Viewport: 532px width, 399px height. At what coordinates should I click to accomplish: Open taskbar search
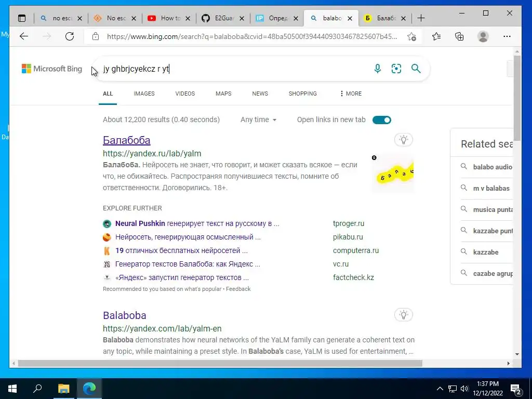(x=37, y=389)
